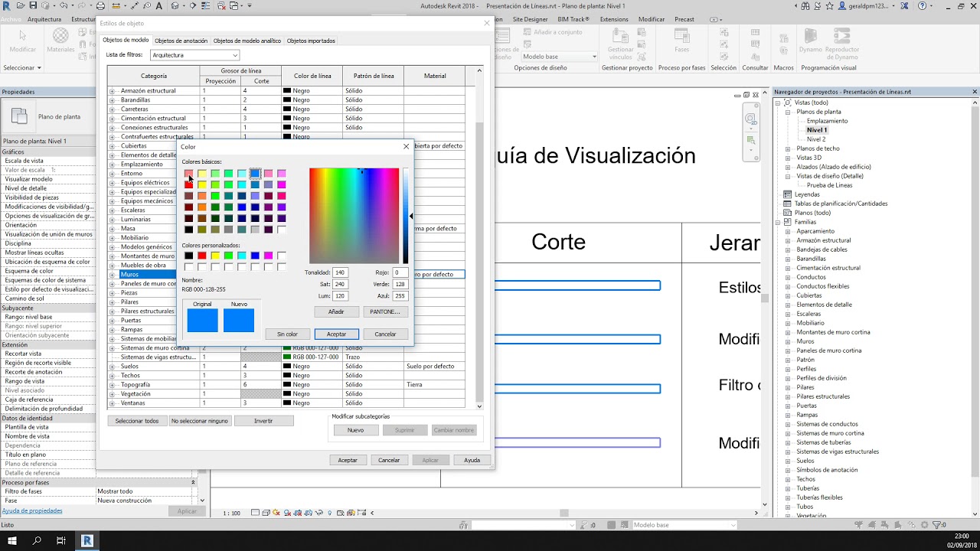Click Cancelar in the Color dialog

pos(385,334)
